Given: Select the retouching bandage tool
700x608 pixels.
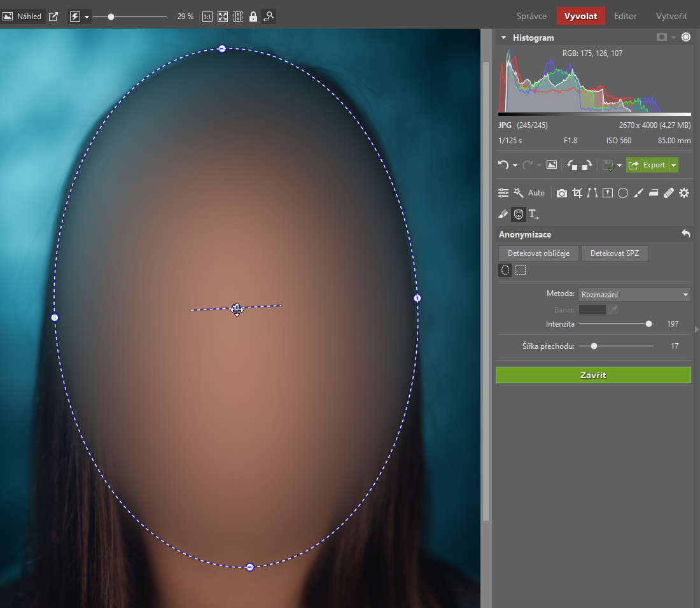Looking at the screenshot, I should tap(669, 193).
